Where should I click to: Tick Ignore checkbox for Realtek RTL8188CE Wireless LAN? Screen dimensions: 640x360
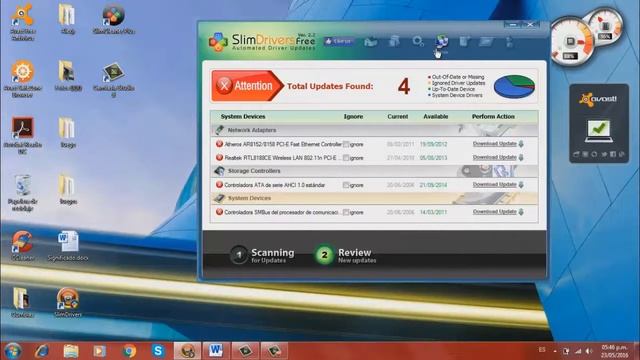(346, 158)
